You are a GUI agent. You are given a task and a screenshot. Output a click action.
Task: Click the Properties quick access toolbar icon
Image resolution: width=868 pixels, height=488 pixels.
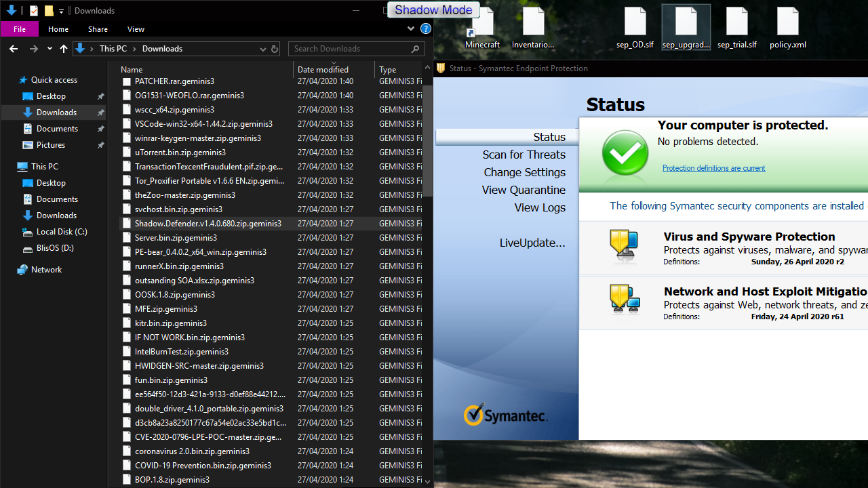[x=34, y=11]
